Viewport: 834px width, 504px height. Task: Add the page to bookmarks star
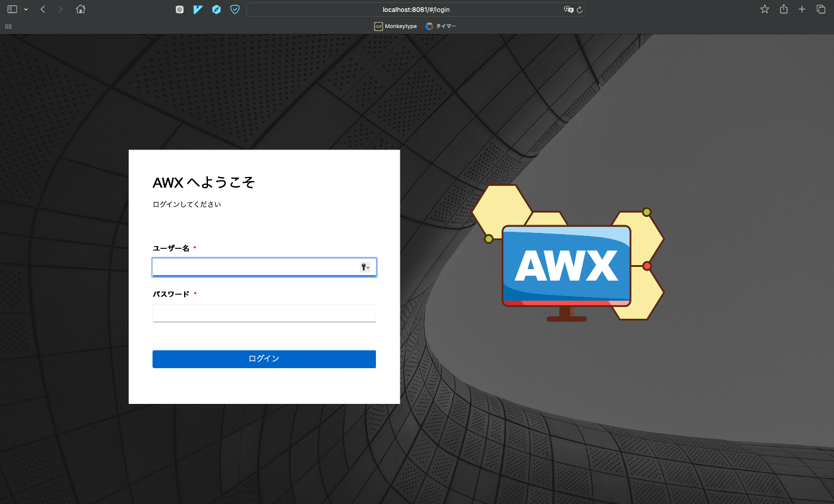click(765, 10)
